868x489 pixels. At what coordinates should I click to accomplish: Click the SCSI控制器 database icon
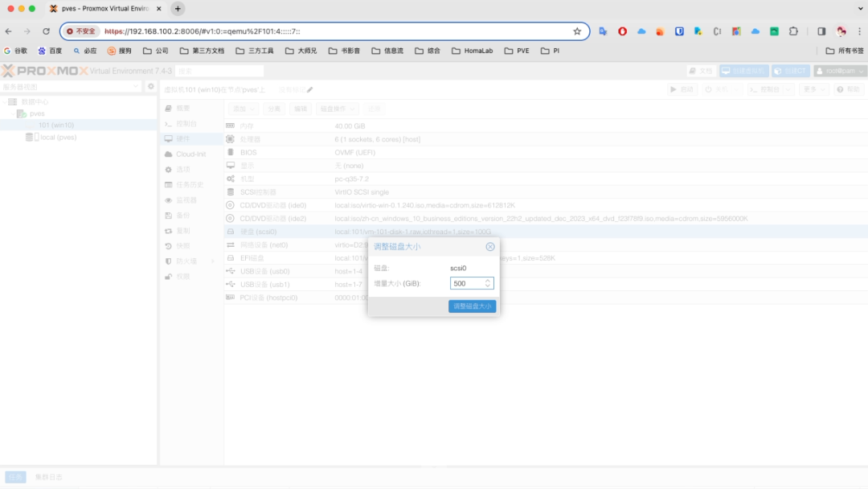231,192
